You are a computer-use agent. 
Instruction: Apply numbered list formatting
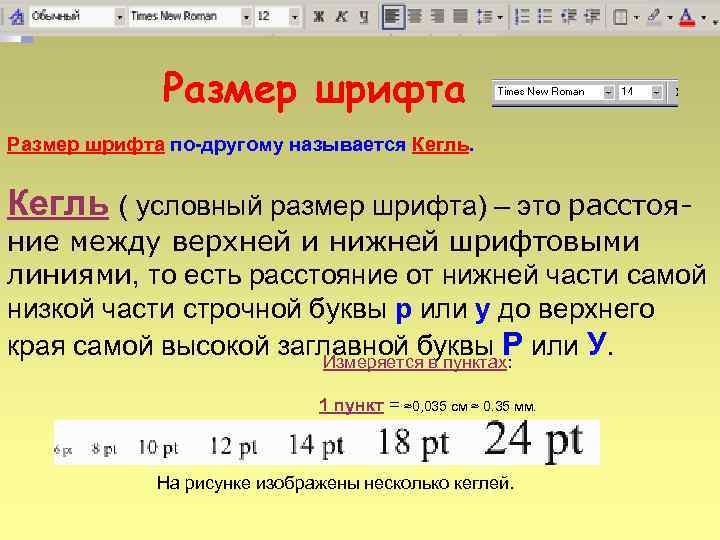pyautogui.click(x=522, y=17)
